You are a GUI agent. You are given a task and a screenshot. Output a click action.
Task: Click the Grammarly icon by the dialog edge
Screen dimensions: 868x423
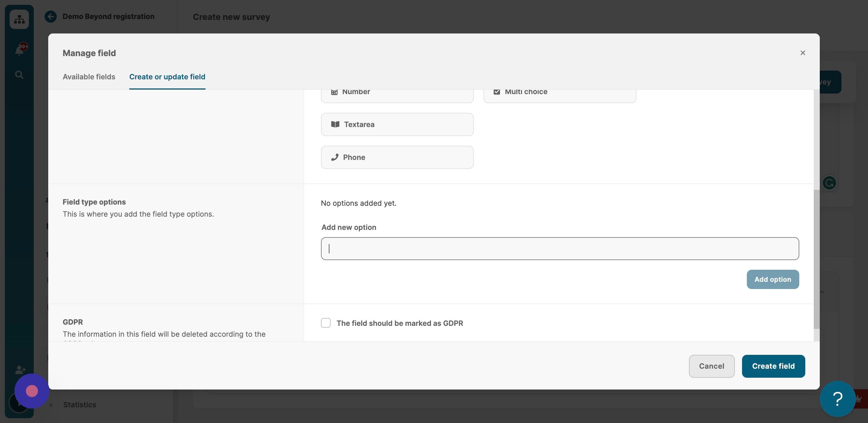[829, 183]
